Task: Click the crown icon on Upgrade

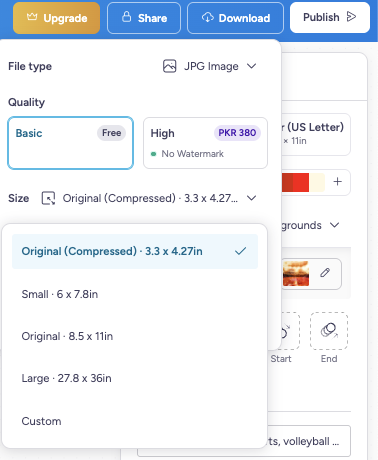Action: click(x=32, y=16)
